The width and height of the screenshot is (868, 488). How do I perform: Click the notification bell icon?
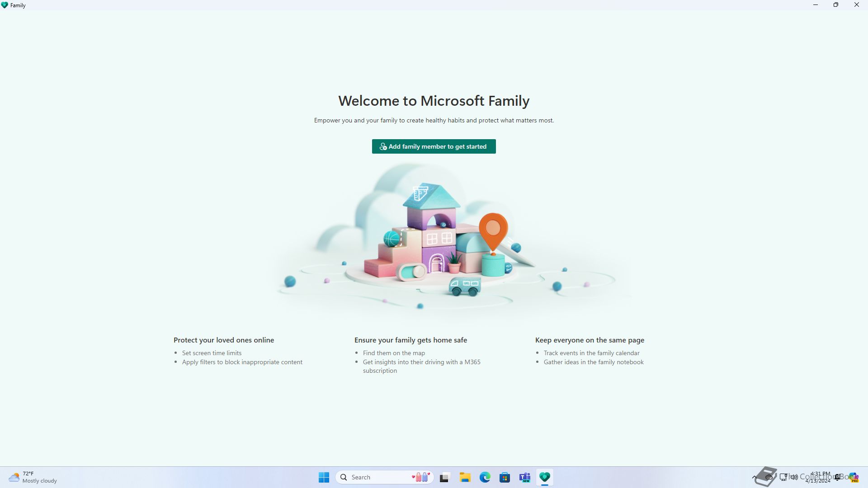pyautogui.click(x=838, y=477)
